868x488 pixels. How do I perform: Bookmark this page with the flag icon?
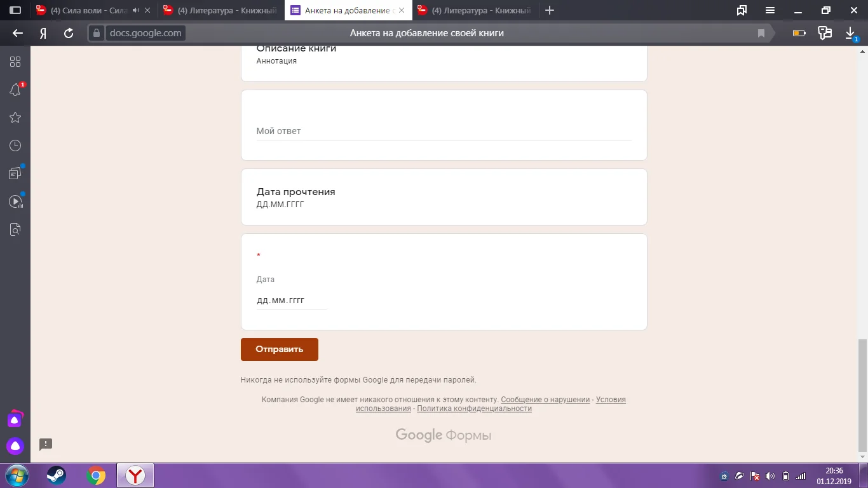(761, 33)
